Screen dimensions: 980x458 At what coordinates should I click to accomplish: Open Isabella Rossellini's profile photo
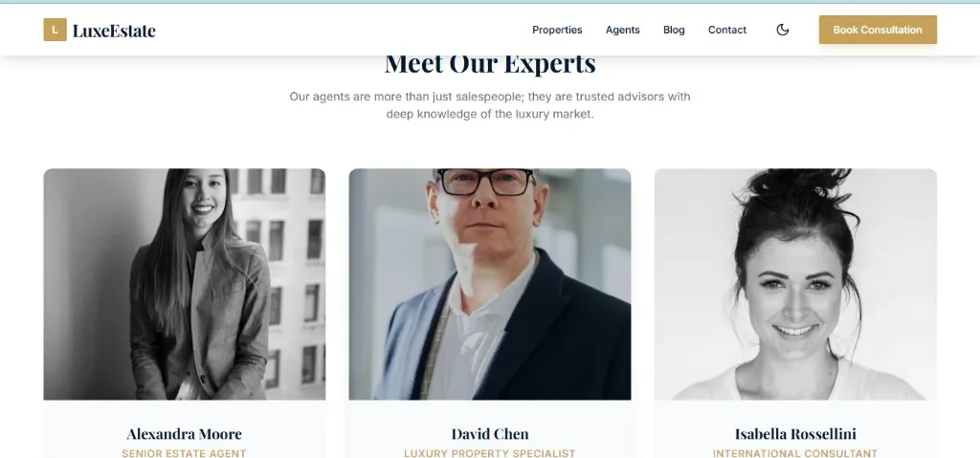coord(795,284)
